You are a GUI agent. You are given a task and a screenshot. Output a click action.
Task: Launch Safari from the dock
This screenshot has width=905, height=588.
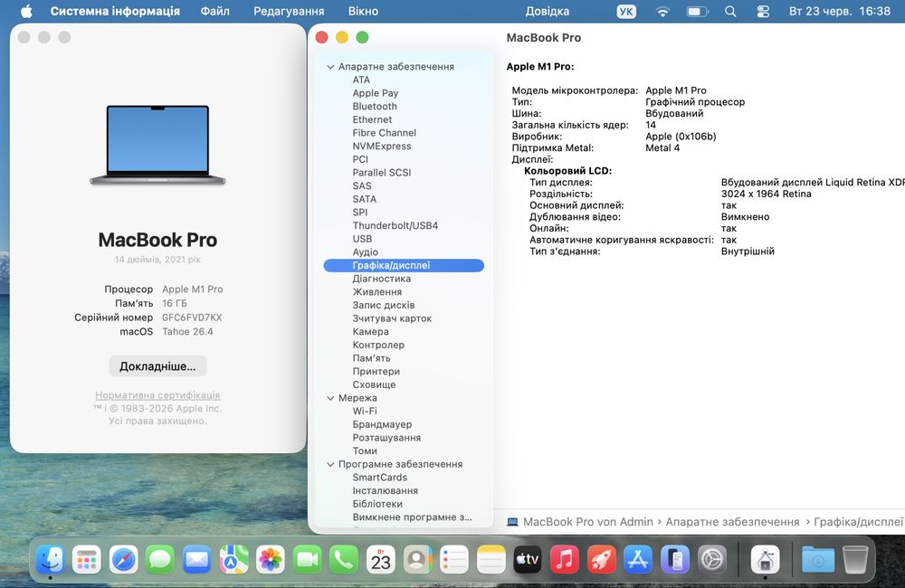click(123, 559)
